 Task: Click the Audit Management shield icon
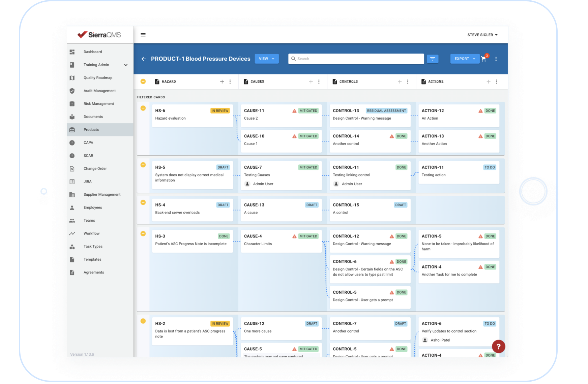click(x=72, y=91)
